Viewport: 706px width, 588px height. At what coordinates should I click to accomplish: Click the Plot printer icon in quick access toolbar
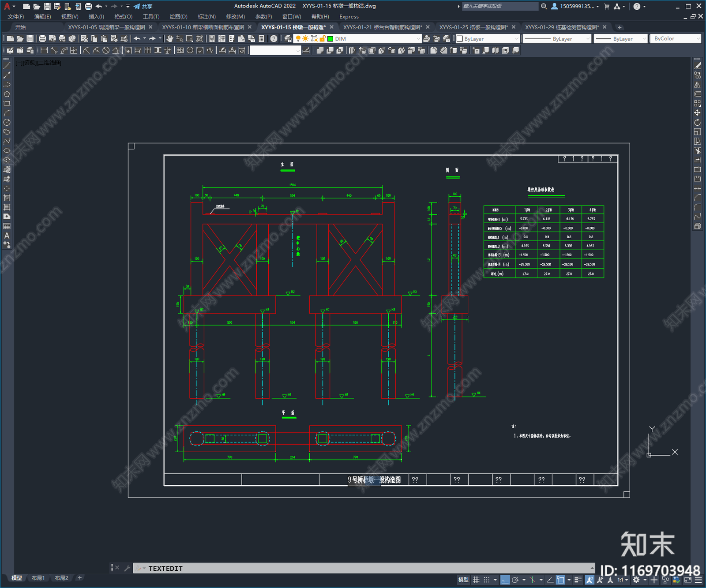click(x=88, y=6)
